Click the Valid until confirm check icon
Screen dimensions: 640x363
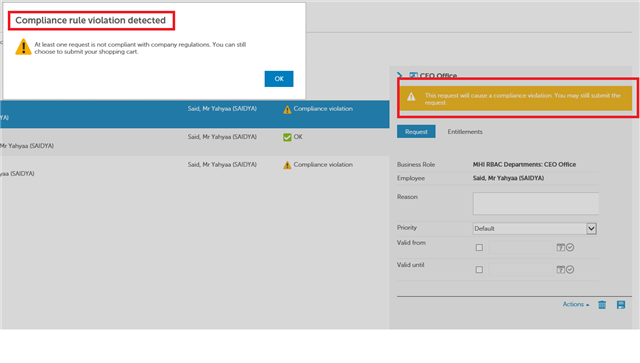pyautogui.click(x=570, y=269)
